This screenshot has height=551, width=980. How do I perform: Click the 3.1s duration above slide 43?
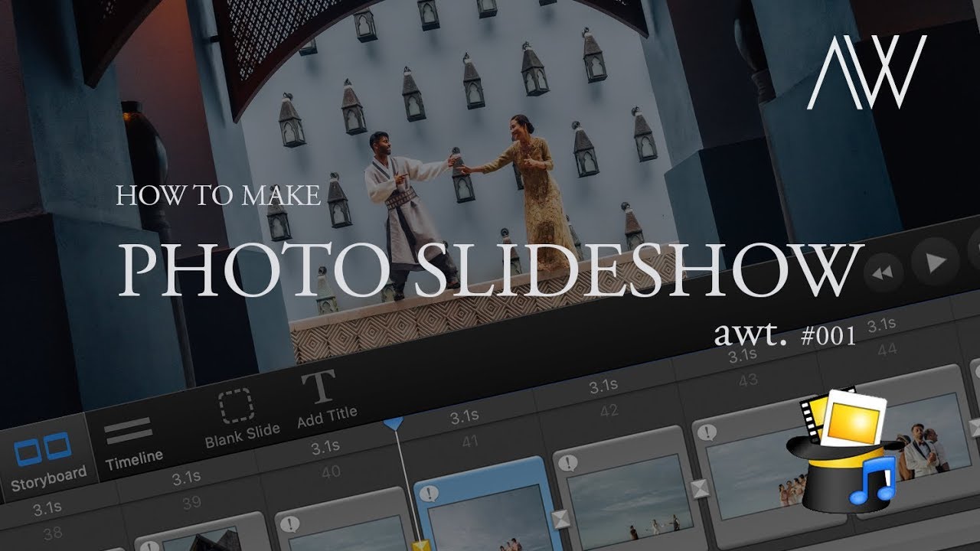[742, 356]
